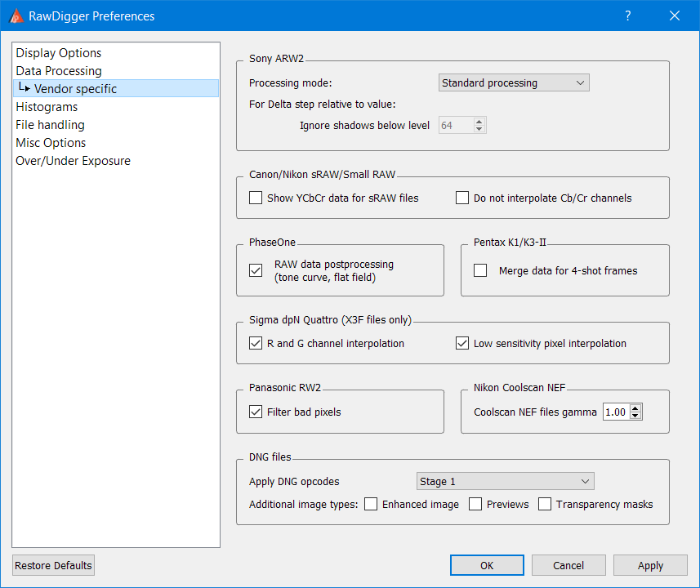The image size is (700, 588).
Task: Click the RawDigger app icon in title bar
Action: click(16, 16)
